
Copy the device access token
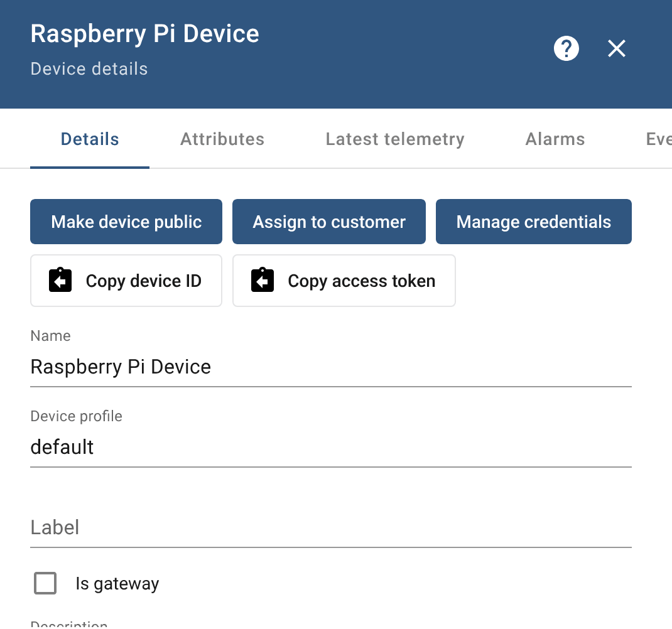[x=344, y=281]
